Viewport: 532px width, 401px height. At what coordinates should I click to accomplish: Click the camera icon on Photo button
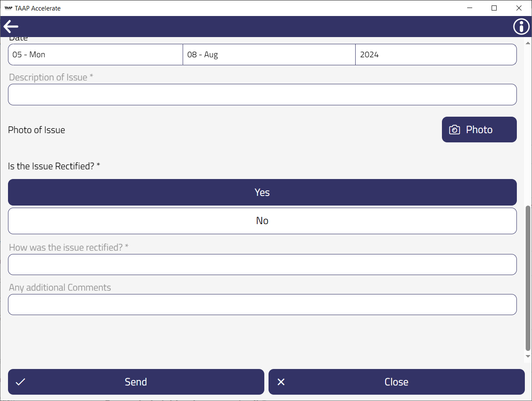click(455, 130)
